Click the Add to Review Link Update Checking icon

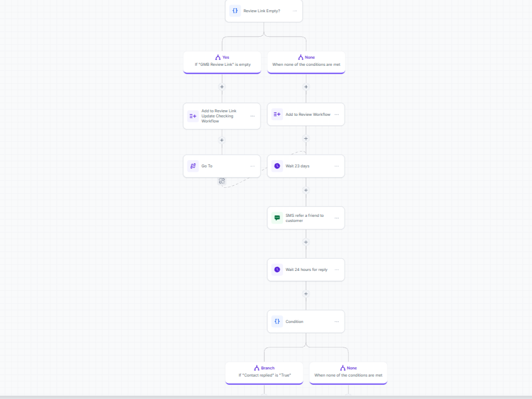193,116
